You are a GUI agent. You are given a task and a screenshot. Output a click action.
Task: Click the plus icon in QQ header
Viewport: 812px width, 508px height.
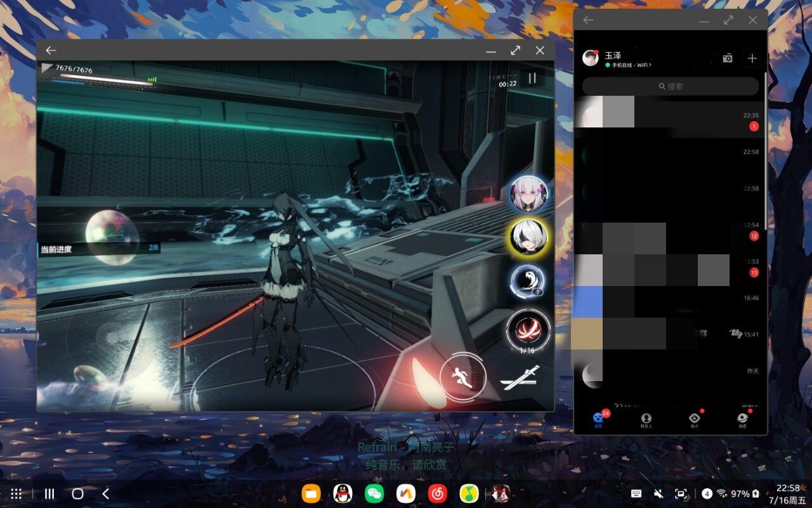pyautogui.click(x=752, y=58)
